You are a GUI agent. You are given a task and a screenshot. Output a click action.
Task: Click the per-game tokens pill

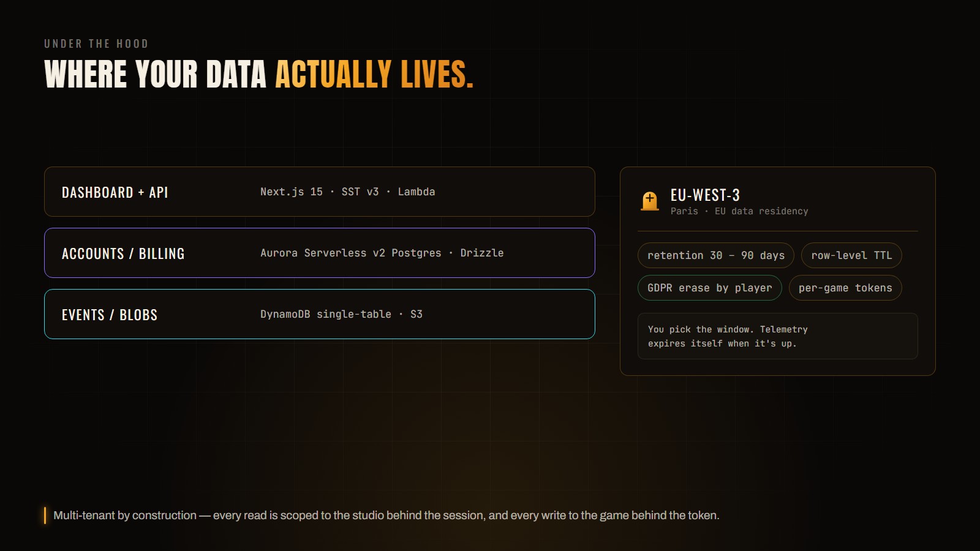point(845,288)
